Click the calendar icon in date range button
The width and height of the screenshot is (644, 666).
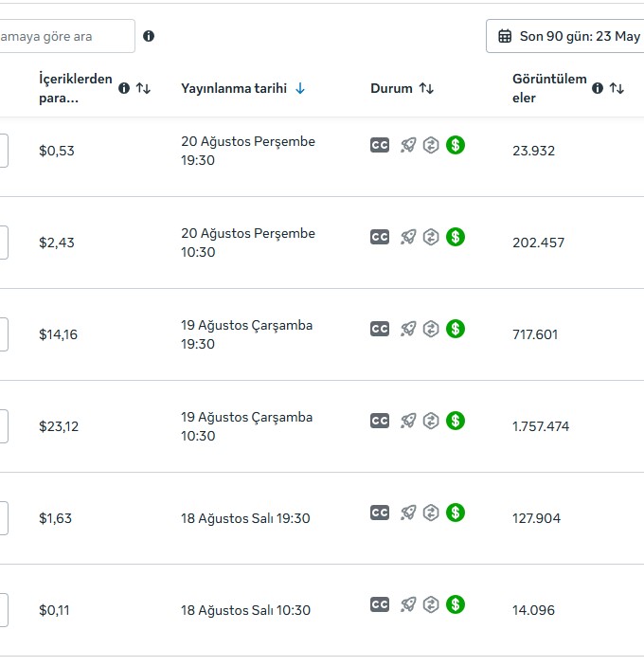pyautogui.click(x=505, y=36)
